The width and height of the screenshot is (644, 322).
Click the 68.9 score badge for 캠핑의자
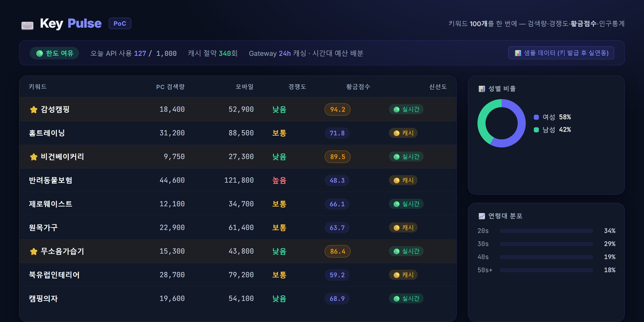pyautogui.click(x=337, y=299)
